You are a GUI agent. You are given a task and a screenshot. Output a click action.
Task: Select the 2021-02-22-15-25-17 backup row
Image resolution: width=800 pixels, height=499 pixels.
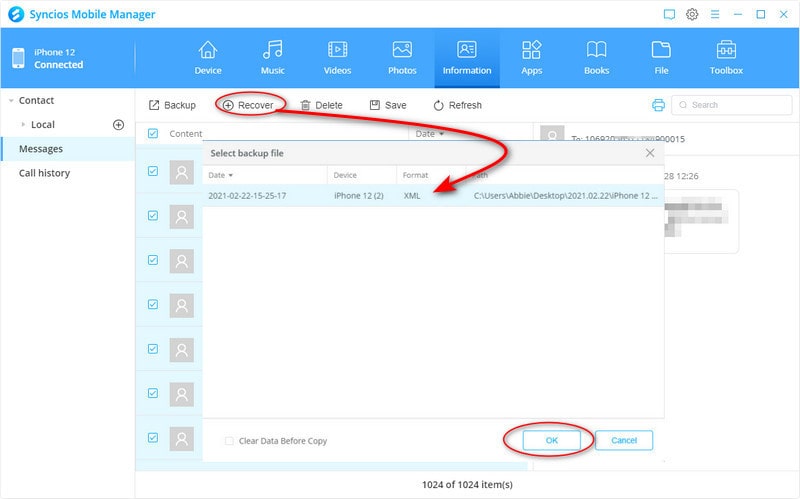tap(433, 195)
